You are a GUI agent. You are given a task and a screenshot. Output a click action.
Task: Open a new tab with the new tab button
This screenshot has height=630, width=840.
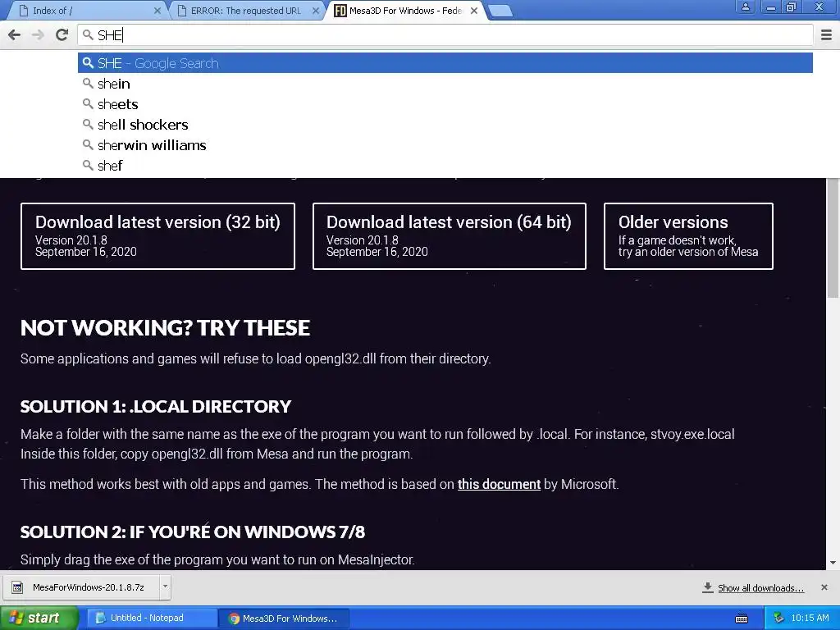(501, 11)
